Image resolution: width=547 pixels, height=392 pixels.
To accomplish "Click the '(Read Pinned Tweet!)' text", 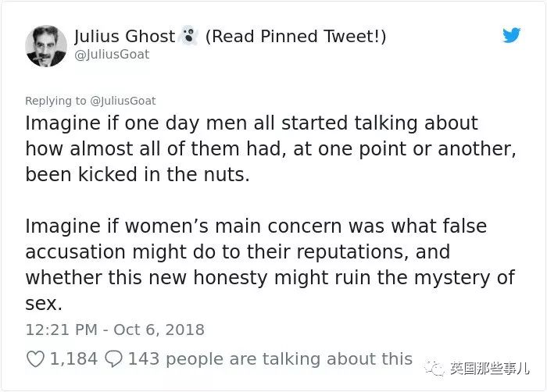I will (x=296, y=36).
